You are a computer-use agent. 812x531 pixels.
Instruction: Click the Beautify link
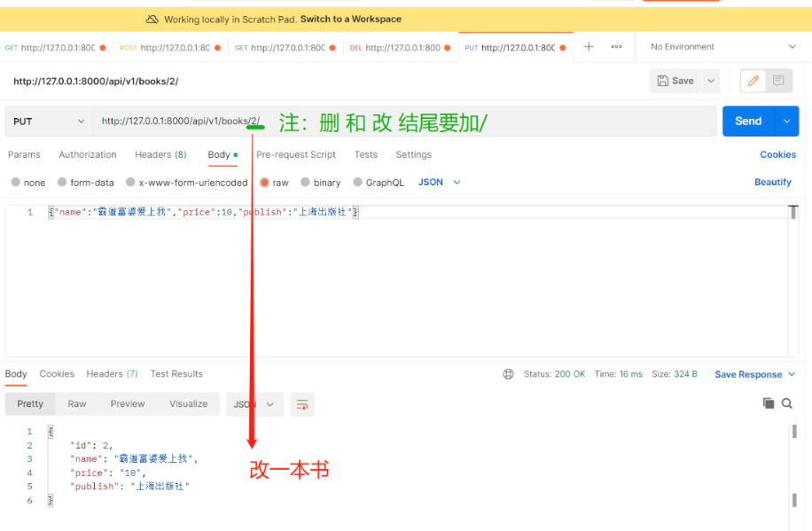pos(773,182)
